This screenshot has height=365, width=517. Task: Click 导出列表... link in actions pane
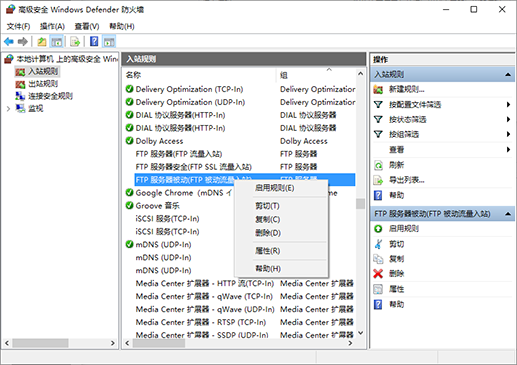tap(407, 180)
